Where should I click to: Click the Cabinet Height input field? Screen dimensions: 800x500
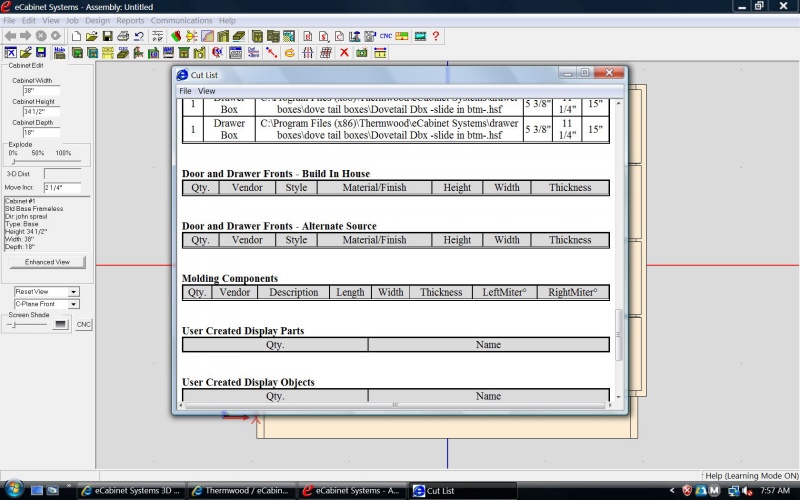click(x=41, y=111)
